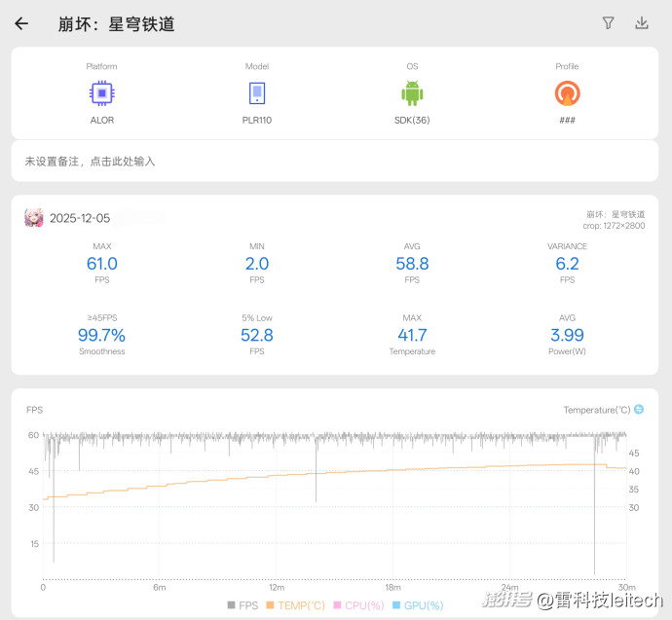Tap the Platform chip icon
The height and width of the screenshot is (620, 672).
[x=101, y=93]
